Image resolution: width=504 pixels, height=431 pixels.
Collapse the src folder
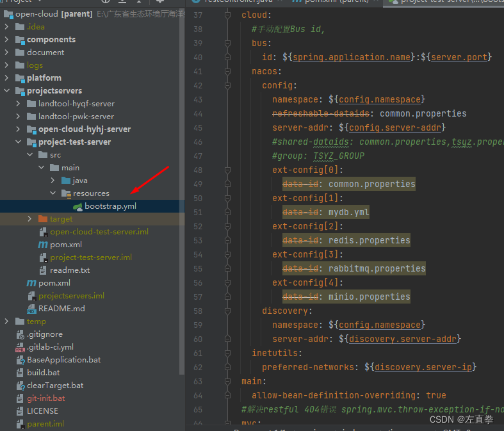[30, 155]
